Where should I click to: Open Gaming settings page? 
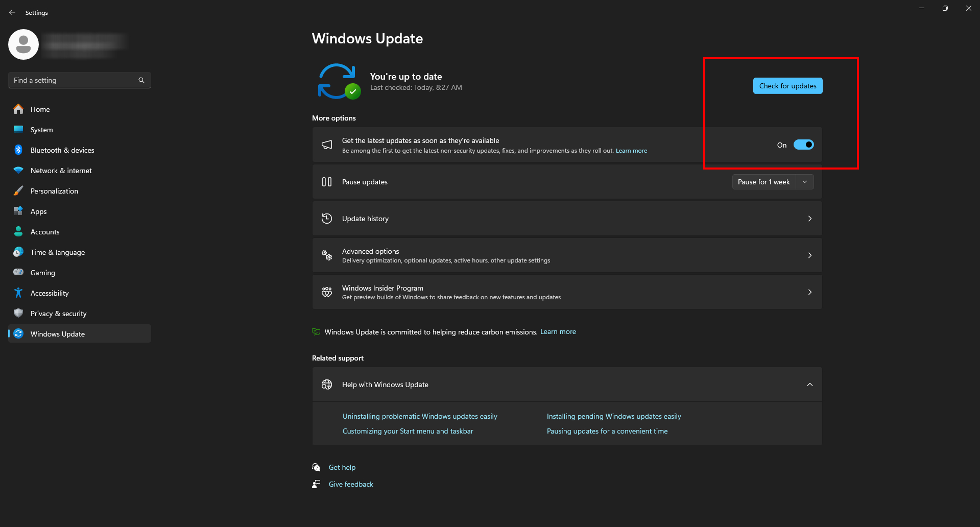tap(80, 273)
